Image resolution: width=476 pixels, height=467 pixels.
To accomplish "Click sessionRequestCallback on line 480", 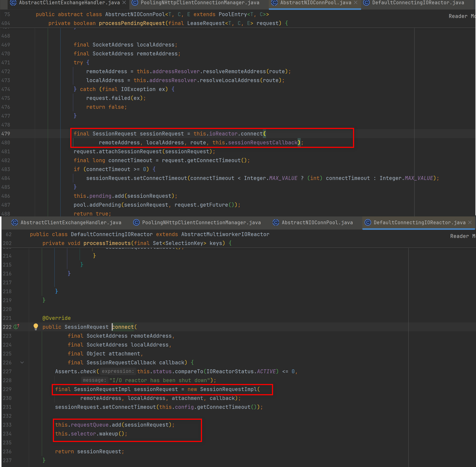I will (x=263, y=143).
